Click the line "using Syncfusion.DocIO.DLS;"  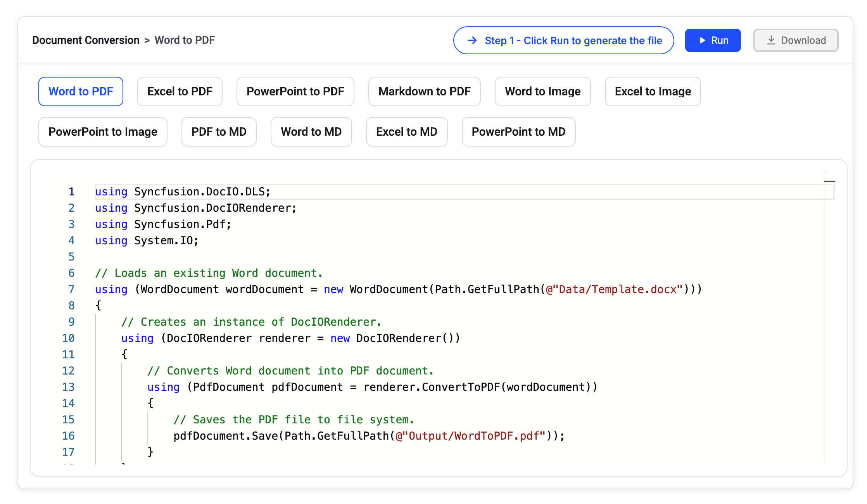pyautogui.click(x=183, y=192)
